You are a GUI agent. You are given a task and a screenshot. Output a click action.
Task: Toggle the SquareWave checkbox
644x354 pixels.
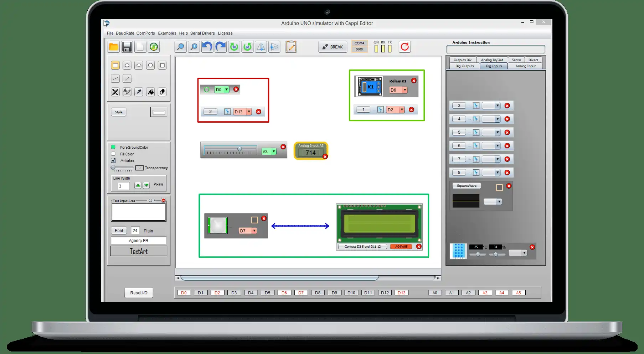coord(499,188)
